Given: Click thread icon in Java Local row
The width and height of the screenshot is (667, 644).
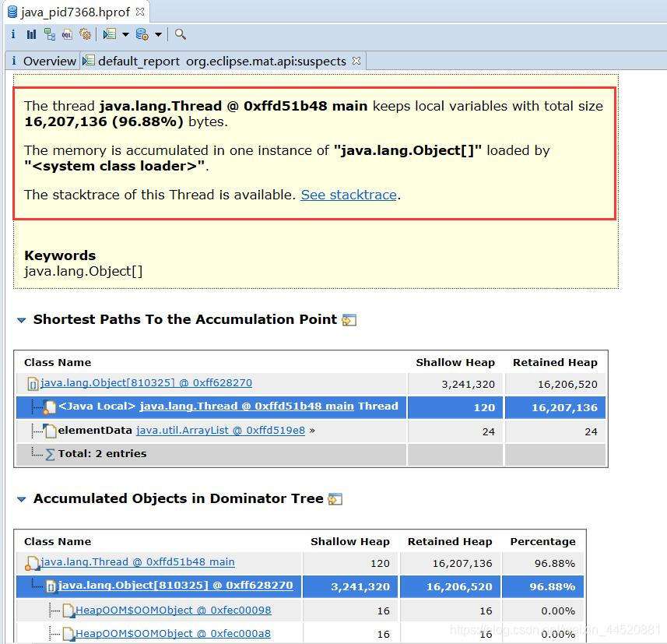Looking at the screenshot, I should 49,407.
